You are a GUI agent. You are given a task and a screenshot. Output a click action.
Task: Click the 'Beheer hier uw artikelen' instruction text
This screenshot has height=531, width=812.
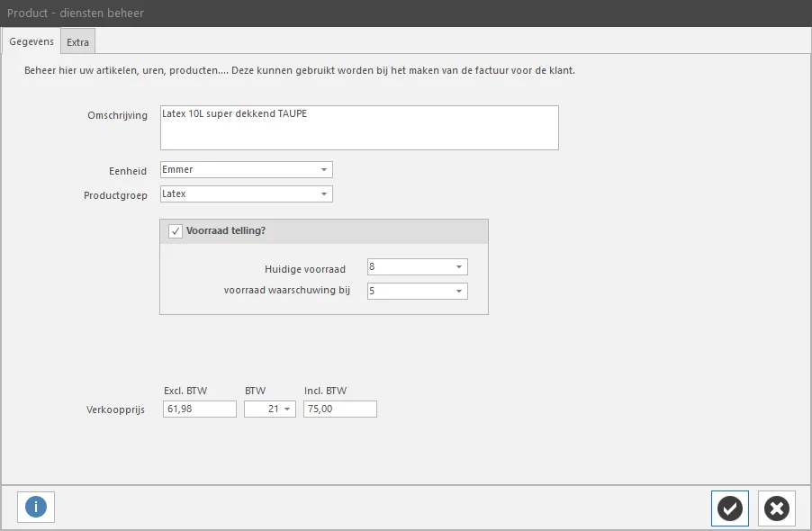point(300,70)
